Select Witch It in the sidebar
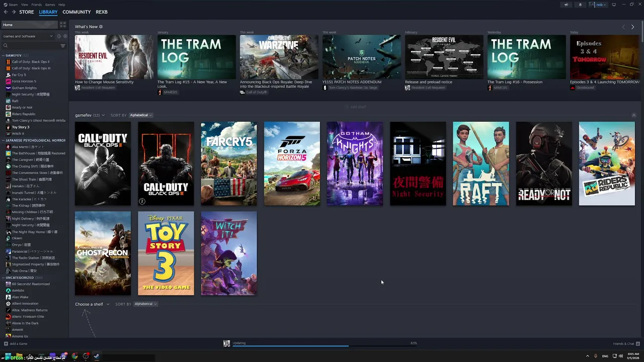Image resolution: width=644 pixels, height=362 pixels. coord(18,134)
